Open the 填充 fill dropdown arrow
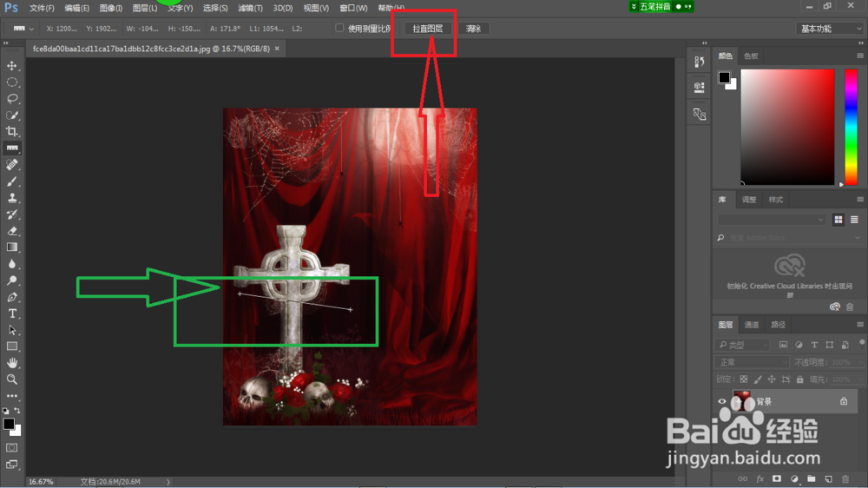Image resolution: width=868 pixels, height=488 pixels. (x=862, y=379)
